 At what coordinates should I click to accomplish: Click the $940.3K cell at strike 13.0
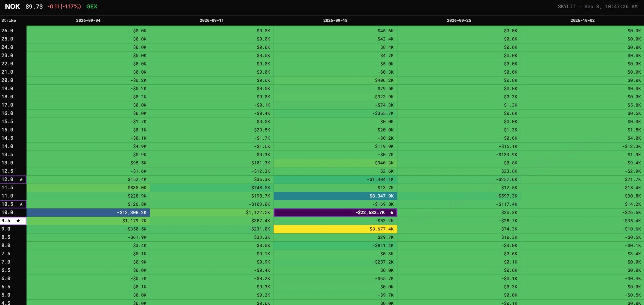335,163
